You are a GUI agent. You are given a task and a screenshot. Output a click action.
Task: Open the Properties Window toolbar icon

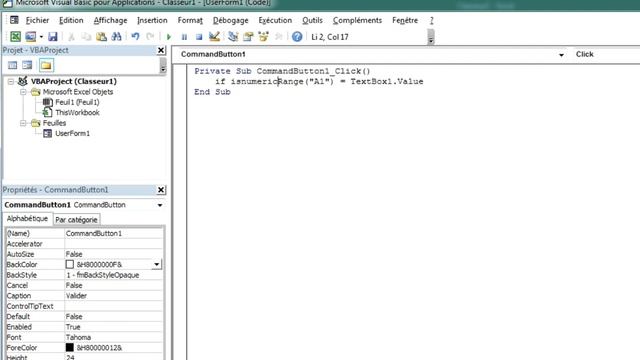click(248, 37)
